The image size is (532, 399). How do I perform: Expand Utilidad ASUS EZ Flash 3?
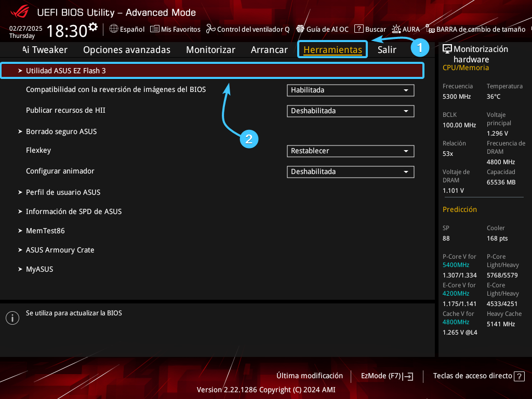click(212, 71)
